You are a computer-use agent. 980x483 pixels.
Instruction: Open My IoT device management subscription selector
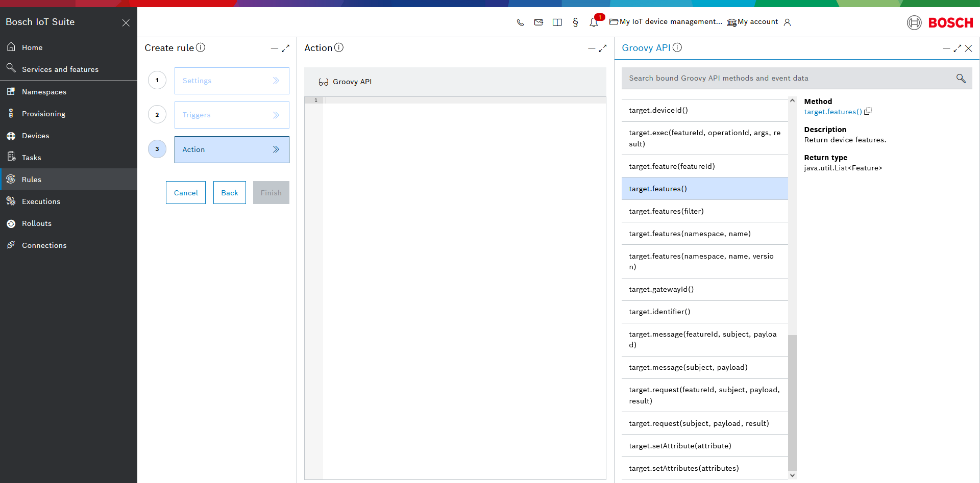pyautogui.click(x=666, y=22)
